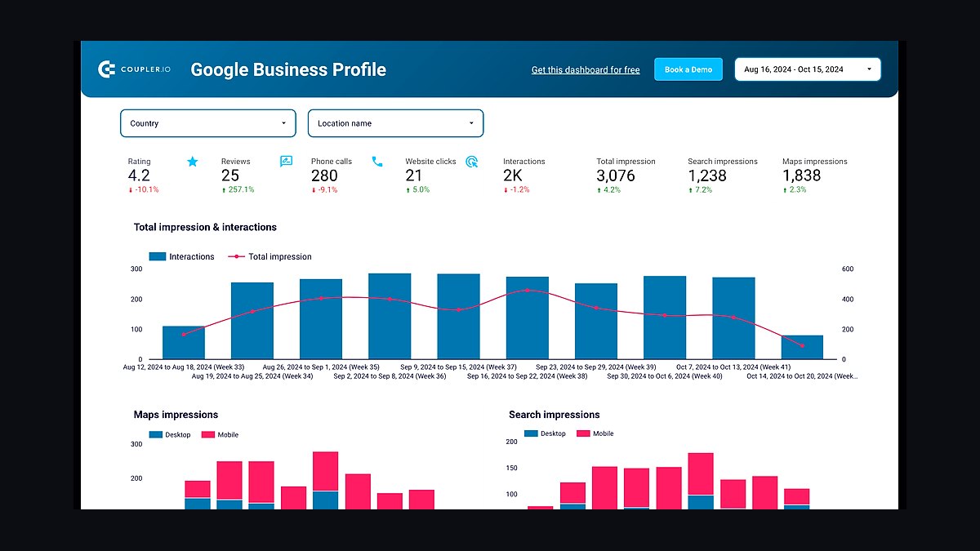Click the Total impression legend marker

click(236, 256)
